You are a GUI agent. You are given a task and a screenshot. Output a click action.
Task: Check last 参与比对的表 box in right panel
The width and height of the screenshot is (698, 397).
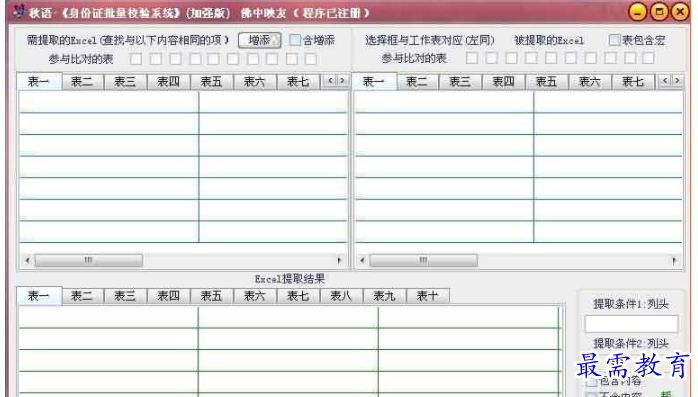(x=649, y=58)
